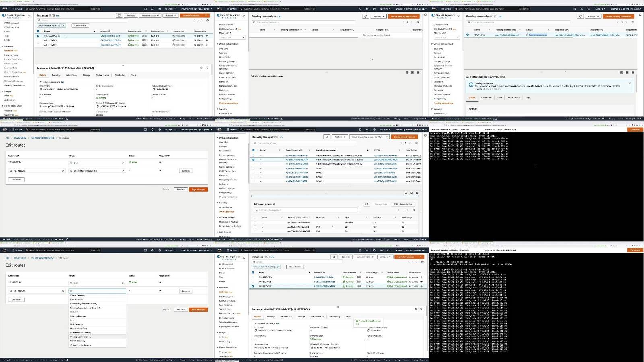Refresh the Inbound rules table

(367, 204)
